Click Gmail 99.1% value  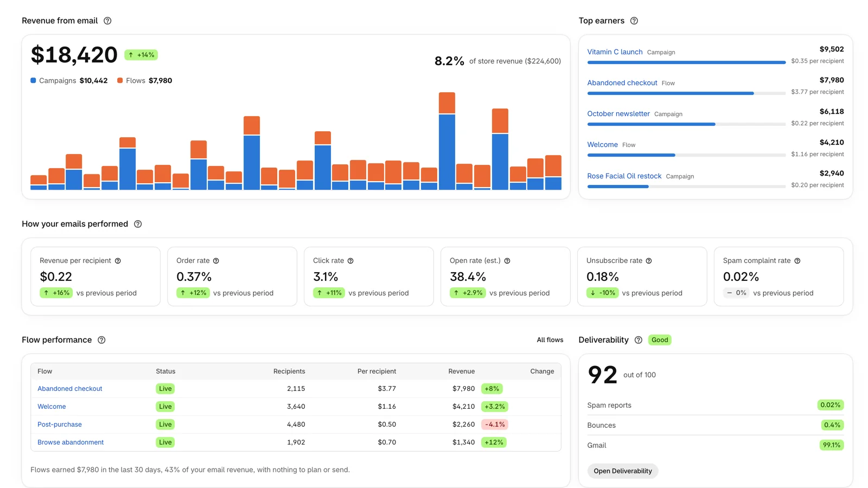[x=831, y=445]
